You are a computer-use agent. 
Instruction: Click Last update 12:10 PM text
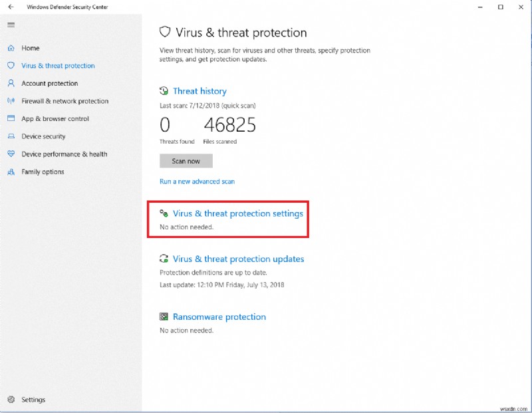tap(222, 285)
